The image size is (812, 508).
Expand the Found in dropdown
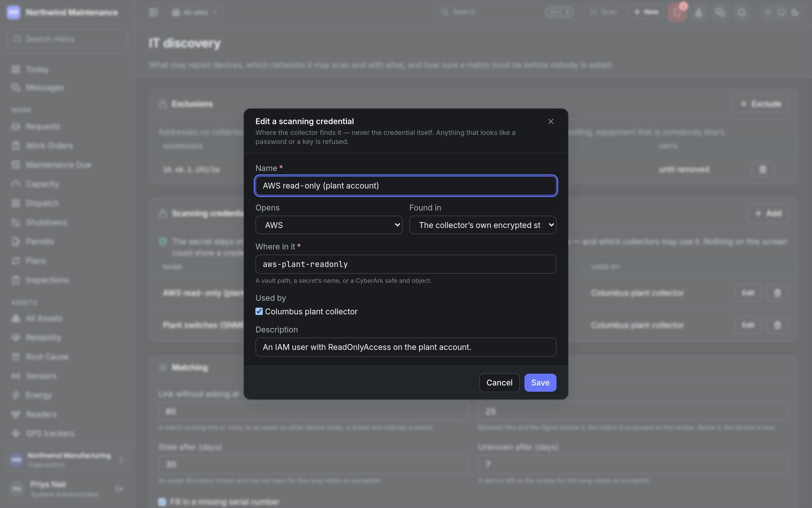482,225
